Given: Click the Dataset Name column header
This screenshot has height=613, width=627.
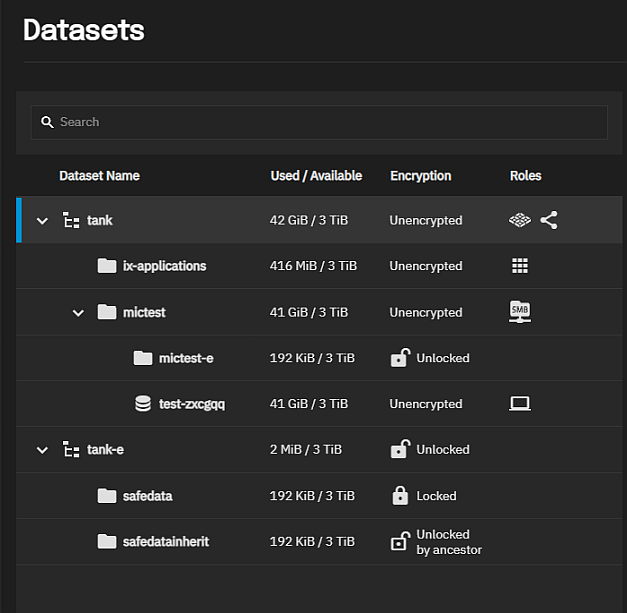Looking at the screenshot, I should [x=99, y=176].
